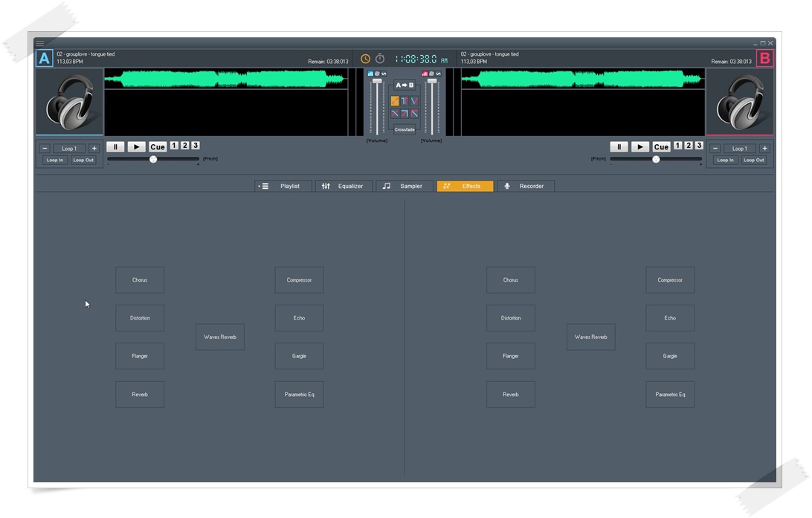
Task: Toggle Loop Out on Deck B
Action: tap(755, 160)
